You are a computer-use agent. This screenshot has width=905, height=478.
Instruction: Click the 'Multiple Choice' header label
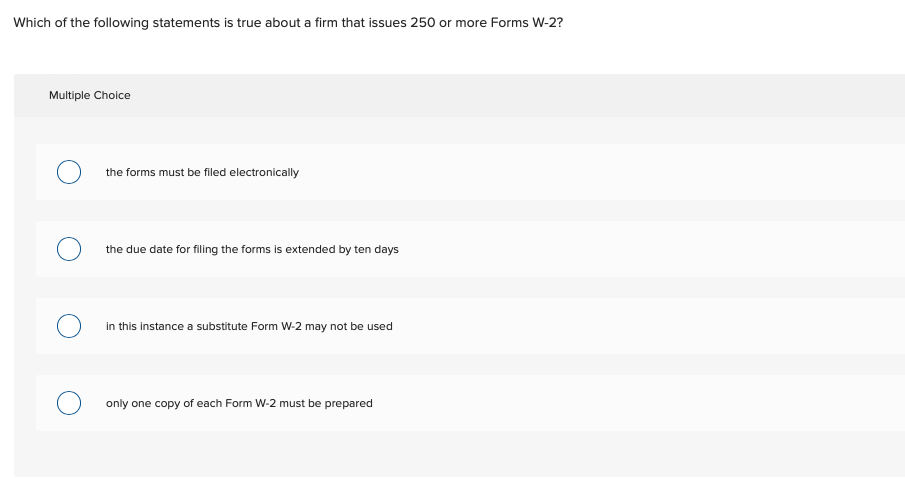coord(89,95)
